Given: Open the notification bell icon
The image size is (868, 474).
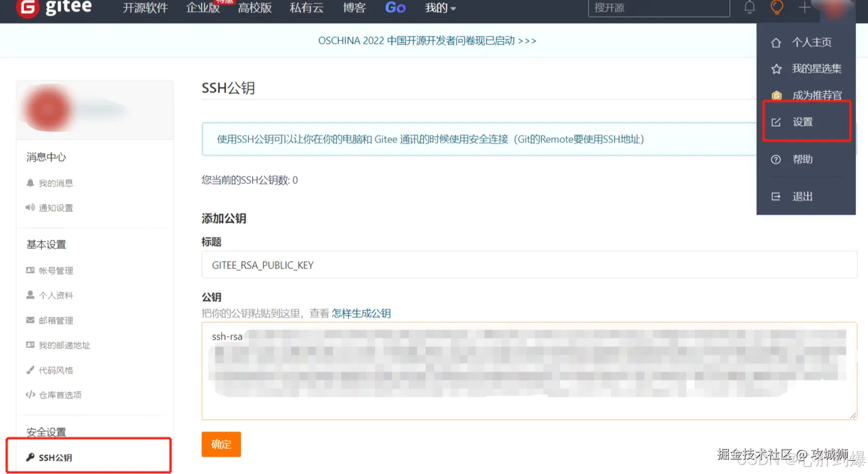Looking at the screenshot, I should pyautogui.click(x=749, y=8).
